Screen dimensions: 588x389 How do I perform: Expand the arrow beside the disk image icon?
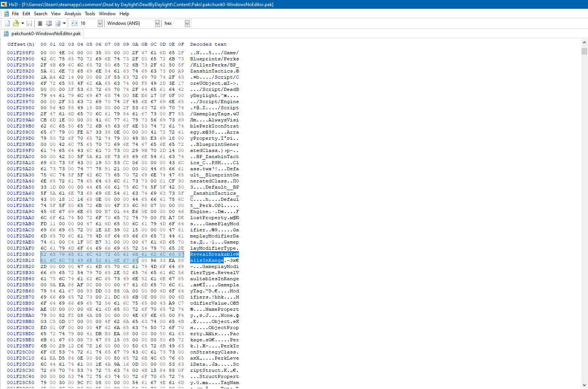(x=64, y=23)
